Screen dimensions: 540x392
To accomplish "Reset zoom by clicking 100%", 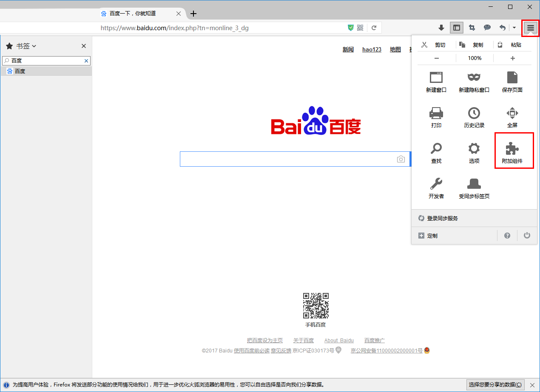I will [x=475, y=58].
